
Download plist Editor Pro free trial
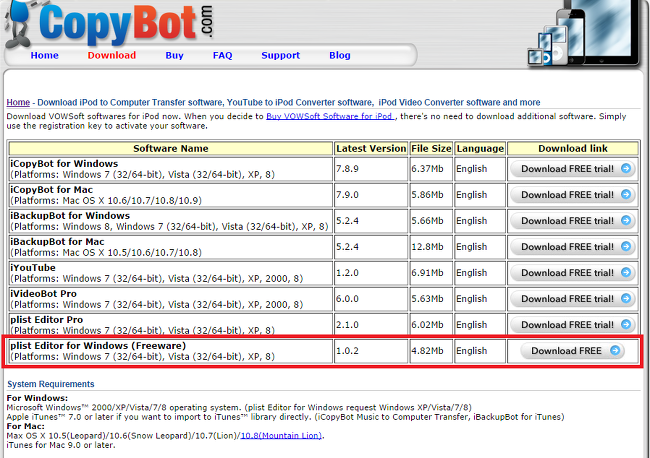pos(572,325)
